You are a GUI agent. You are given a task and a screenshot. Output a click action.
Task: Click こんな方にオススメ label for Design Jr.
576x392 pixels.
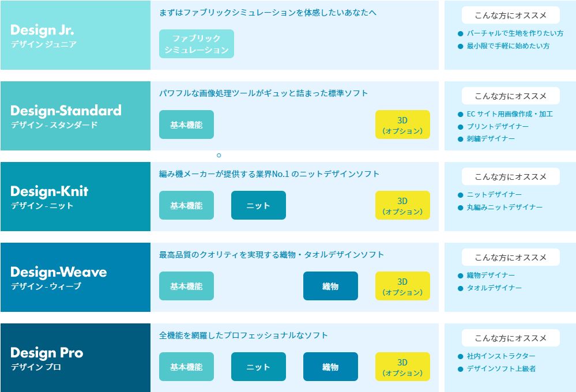(x=511, y=15)
